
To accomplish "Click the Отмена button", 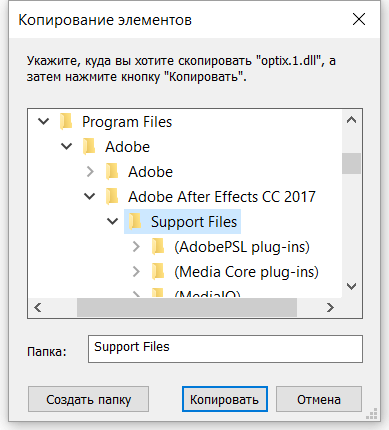I will coord(319,399).
